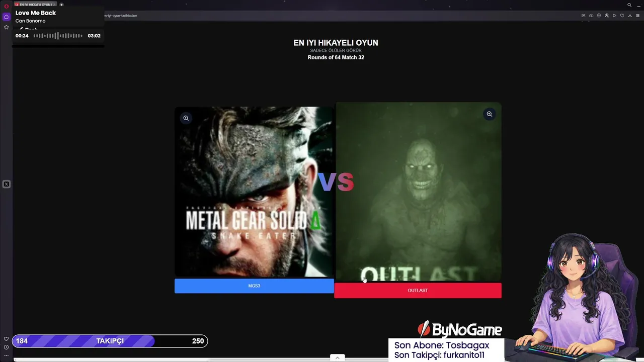Click the Outlast cover image
The image size is (644, 362).
click(418, 192)
